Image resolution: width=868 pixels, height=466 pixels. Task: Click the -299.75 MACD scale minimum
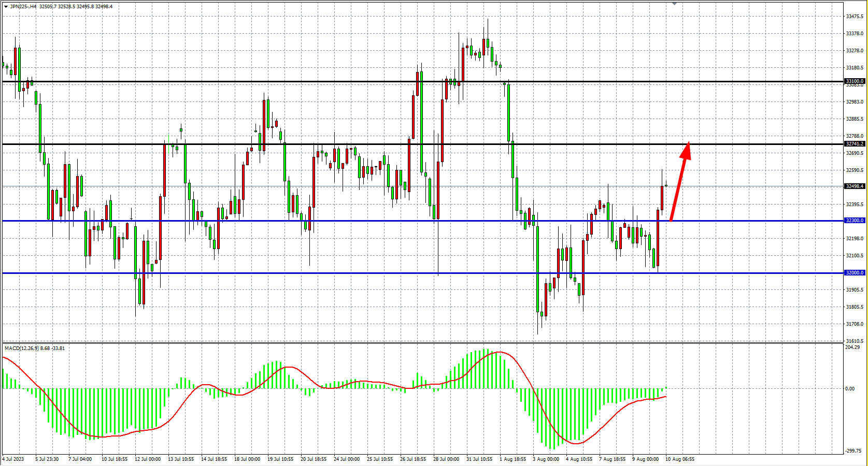853,451
